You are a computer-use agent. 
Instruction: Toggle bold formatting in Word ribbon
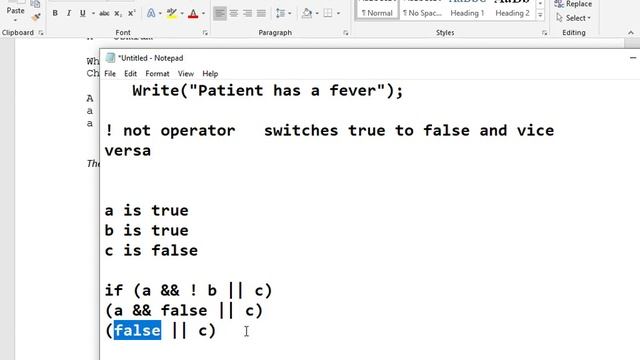click(x=55, y=13)
